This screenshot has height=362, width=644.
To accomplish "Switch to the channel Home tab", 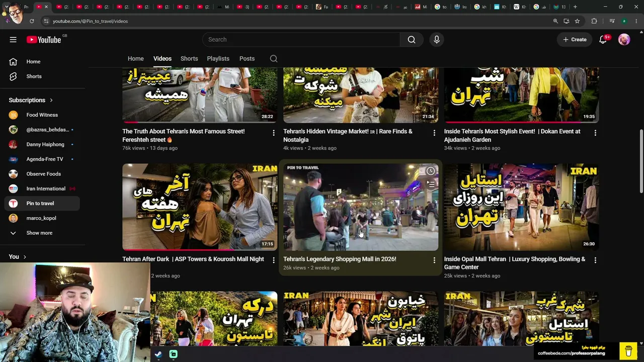I will click(136, 59).
